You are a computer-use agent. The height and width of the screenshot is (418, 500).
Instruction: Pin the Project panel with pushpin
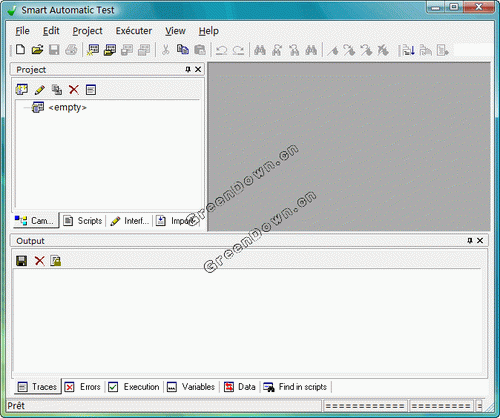point(188,69)
